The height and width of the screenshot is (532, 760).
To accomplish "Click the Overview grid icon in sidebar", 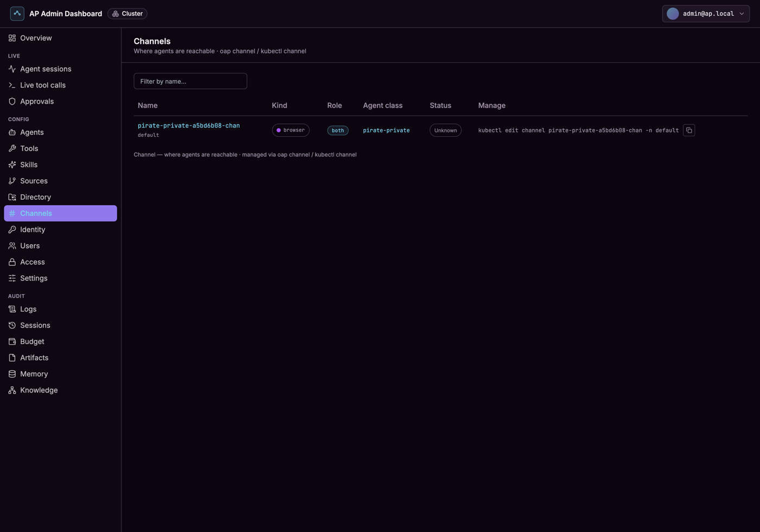I will (x=12, y=38).
